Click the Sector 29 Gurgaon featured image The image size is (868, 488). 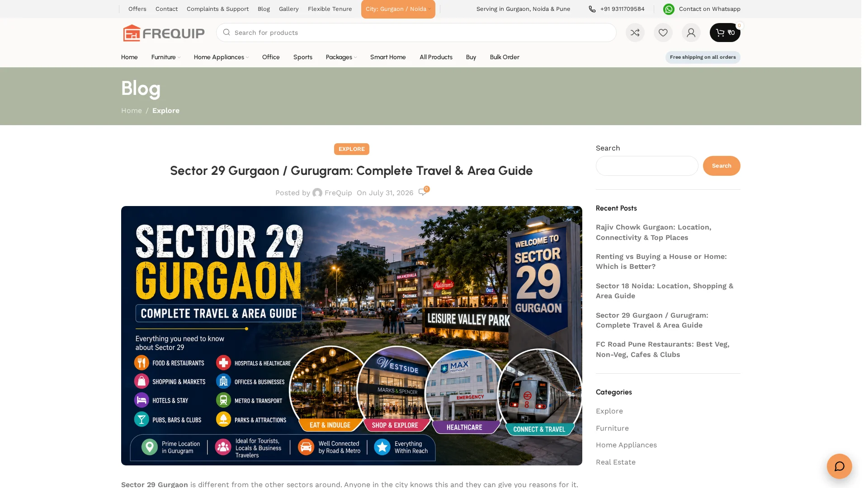(351, 336)
